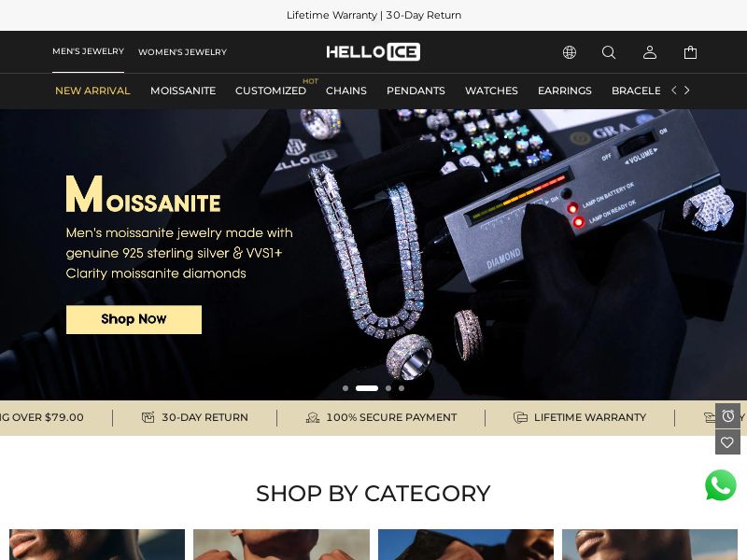Screen dimensions: 747x560
Task: Select the first carousel slide dot
Action: click(345, 388)
